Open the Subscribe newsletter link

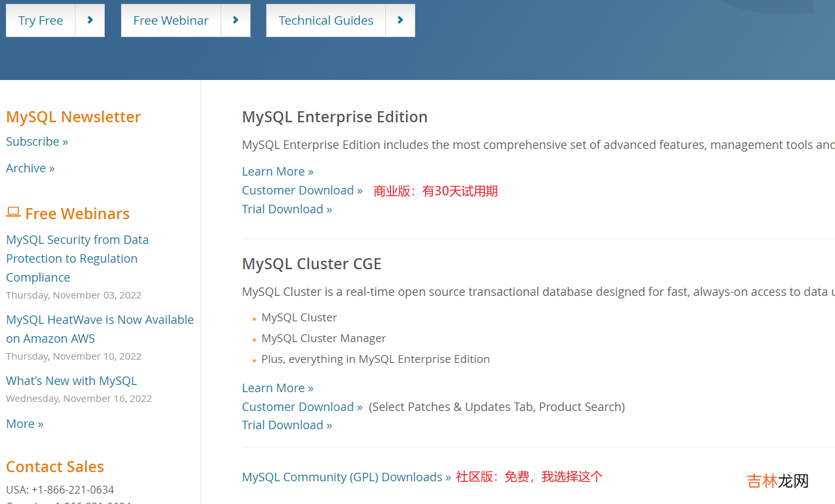click(x=37, y=141)
